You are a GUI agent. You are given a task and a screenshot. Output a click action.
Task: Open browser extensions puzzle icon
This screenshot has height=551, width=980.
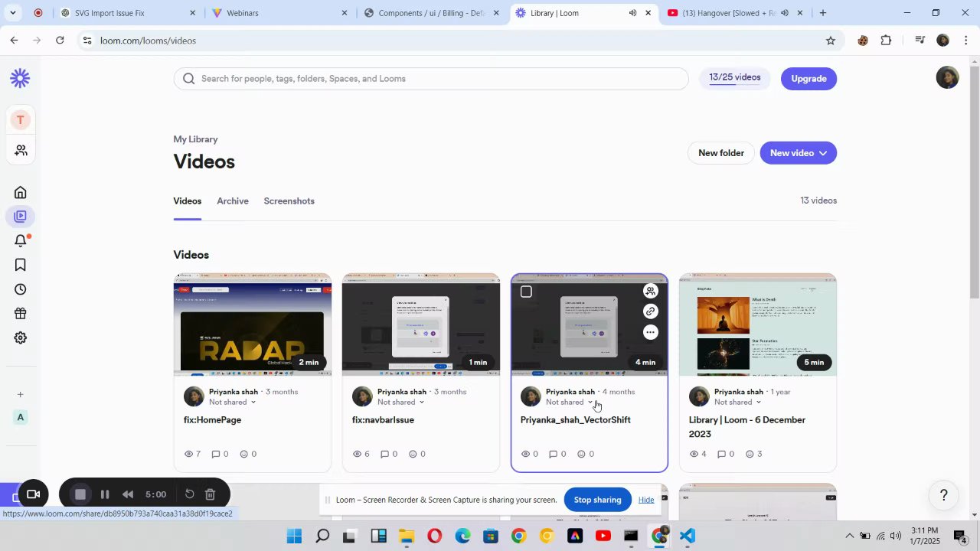coord(886,41)
